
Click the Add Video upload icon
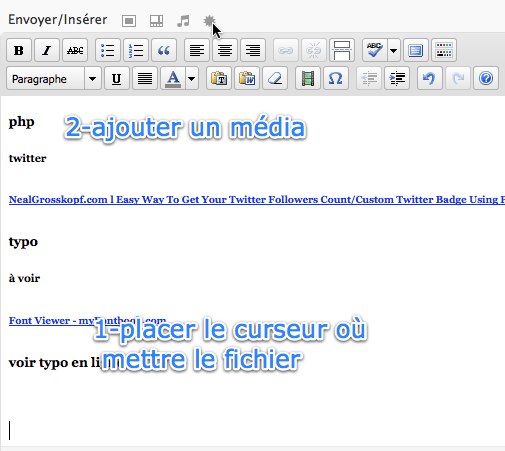(x=156, y=21)
